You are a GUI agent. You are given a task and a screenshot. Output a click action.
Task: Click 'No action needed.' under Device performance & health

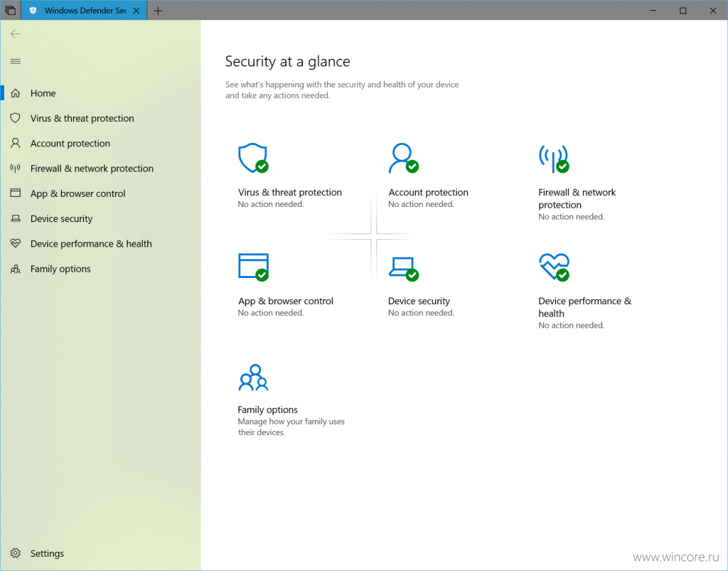click(572, 326)
